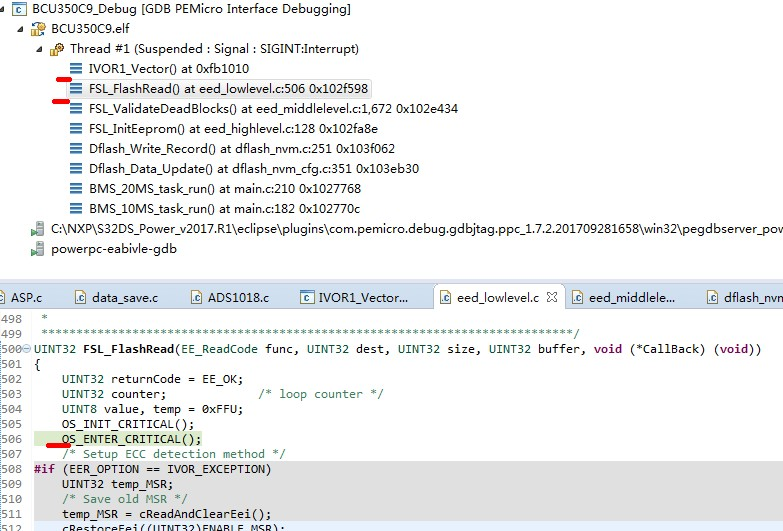Click the #if (EER_OPTION == IVOR_EXCEPTION) line
This screenshot has height=531, width=783.
point(152,469)
